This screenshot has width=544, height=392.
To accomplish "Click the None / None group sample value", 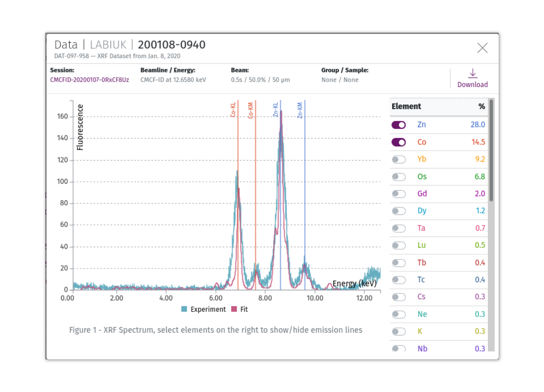I will pos(340,80).
